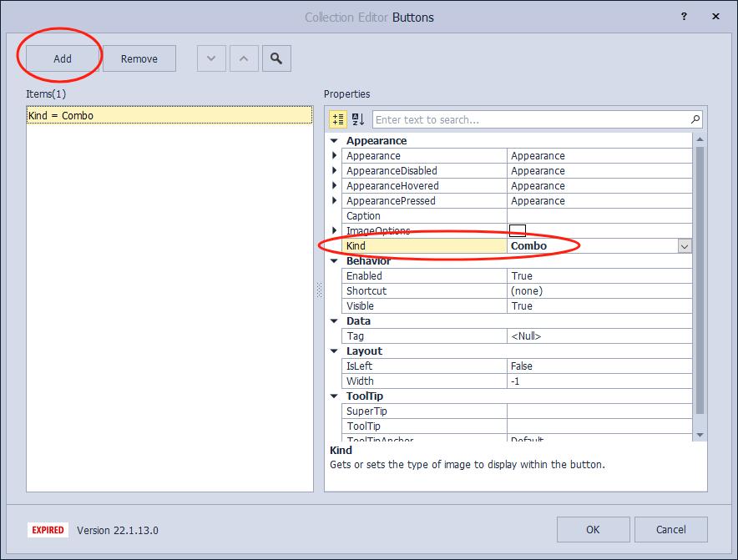Move item down with down arrow button
The width and height of the screenshot is (738, 560).
click(211, 58)
